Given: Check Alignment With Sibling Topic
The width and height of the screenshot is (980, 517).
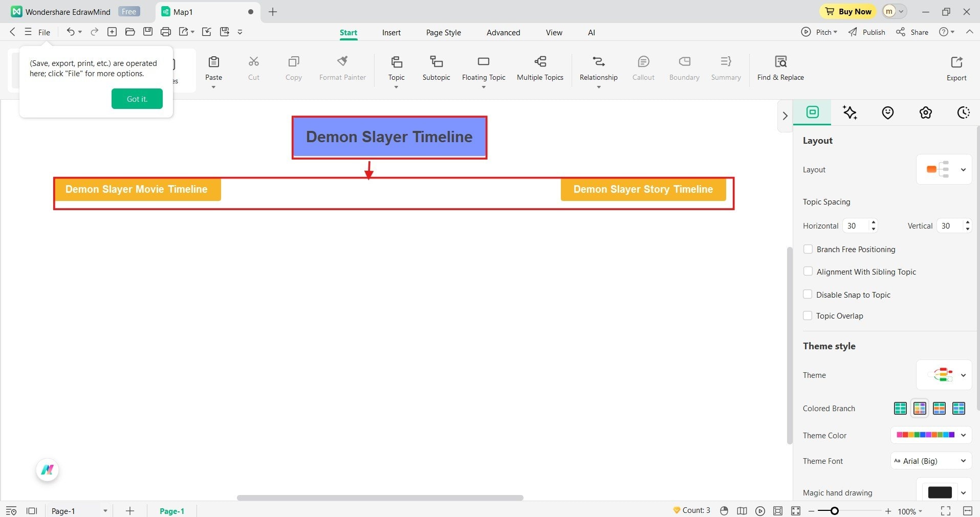Looking at the screenshot, I should point(808,272).
